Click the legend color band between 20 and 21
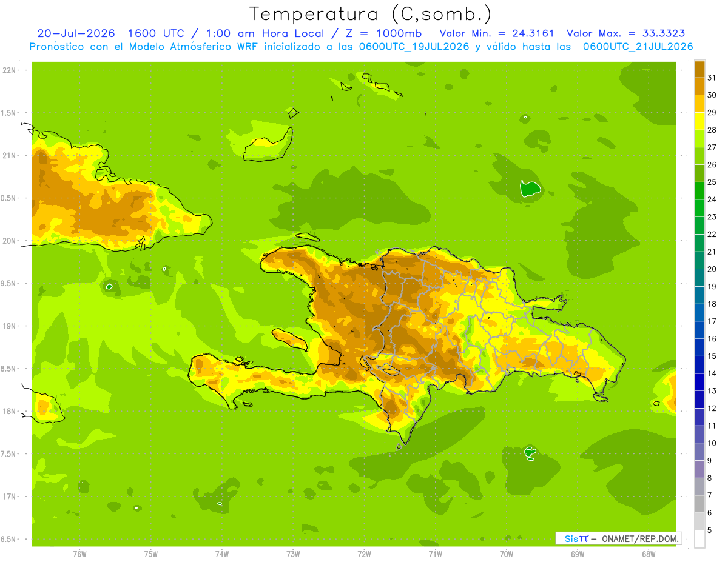Image resolution: width=728 pixels, height=562 pixels. click(x=699, y=260)
